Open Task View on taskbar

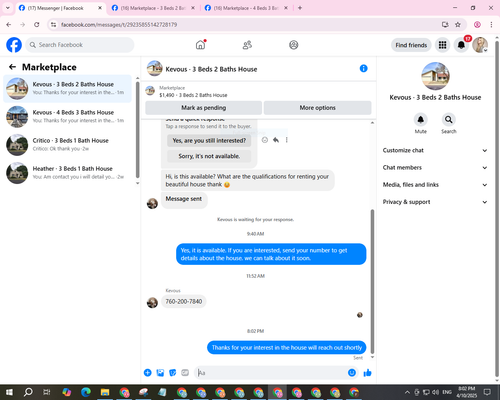tap(47, 392)
